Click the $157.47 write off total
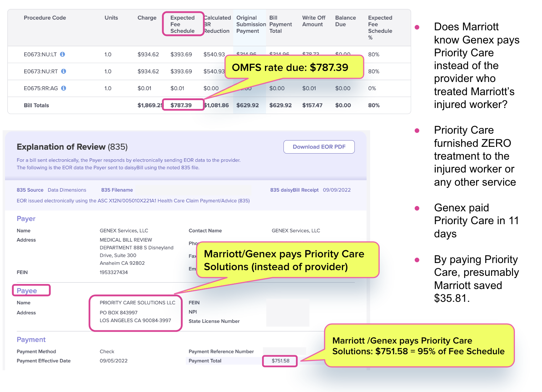Image resolution: width=542 pixels, height=392 pixels. click(312, 105)
